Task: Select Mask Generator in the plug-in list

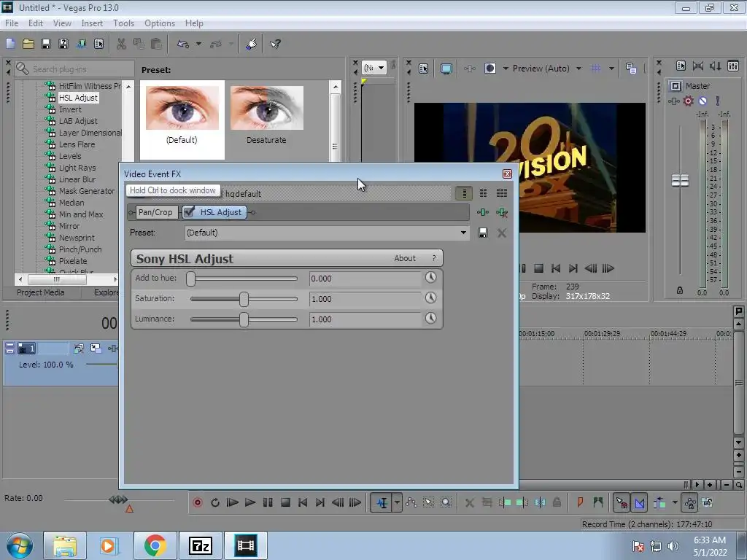Action: [87, 191]
